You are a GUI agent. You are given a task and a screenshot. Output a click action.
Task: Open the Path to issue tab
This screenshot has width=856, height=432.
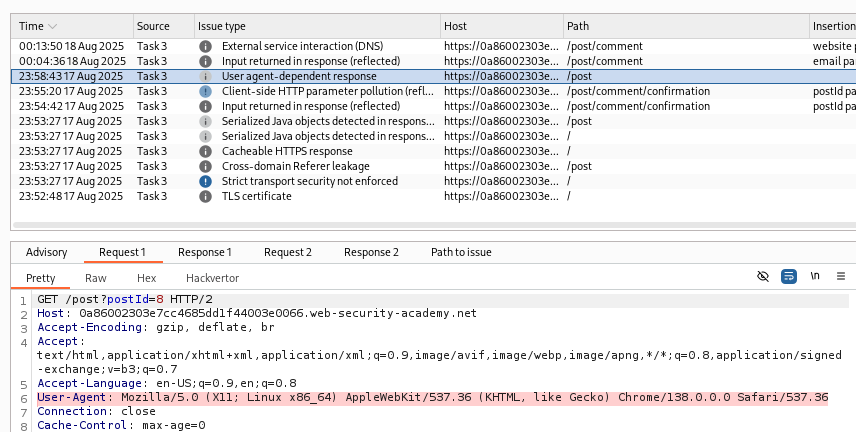pos(461,252)
